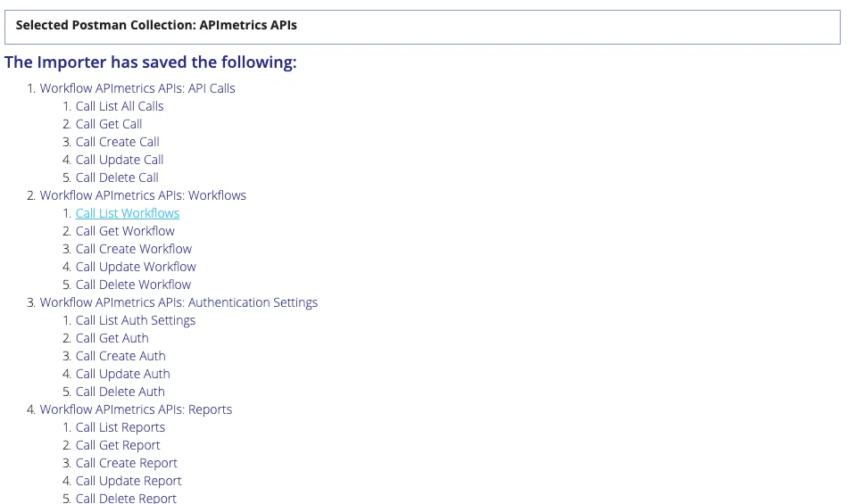
Task: Follow the highlighted Call List Workflows link
Action: coord(128,213)
